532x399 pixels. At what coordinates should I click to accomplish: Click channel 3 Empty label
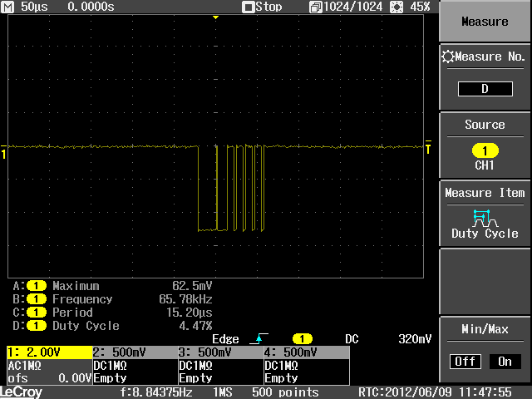point(195,378)
